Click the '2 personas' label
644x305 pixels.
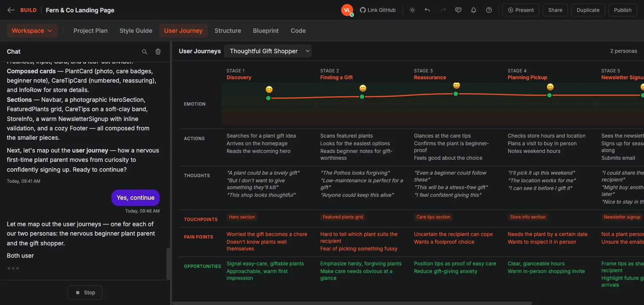624,51
